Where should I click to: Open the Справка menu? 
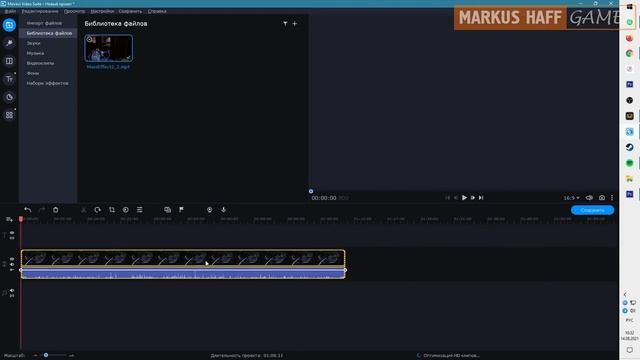click(x=157, y=11)
